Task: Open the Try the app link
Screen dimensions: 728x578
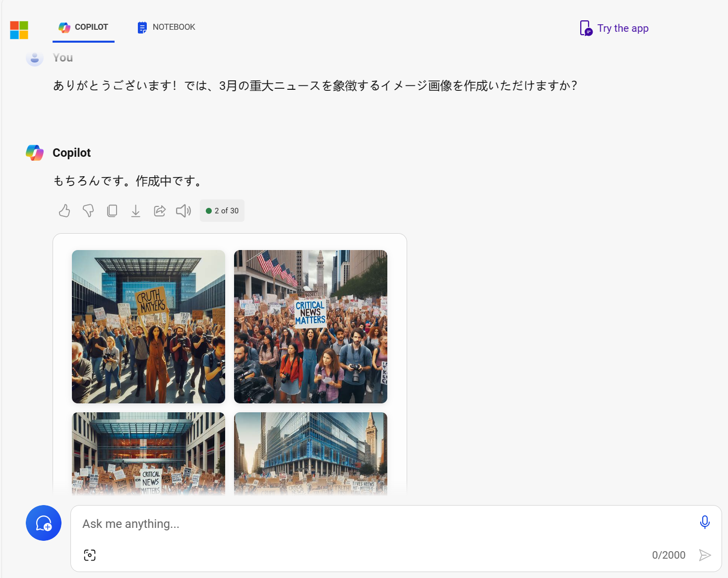Action: pos(614,28)
